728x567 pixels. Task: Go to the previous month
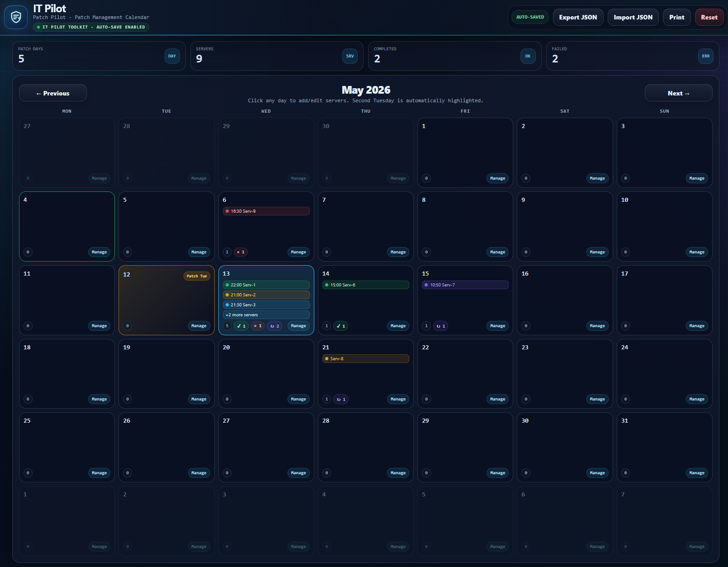tap(53, 93)
